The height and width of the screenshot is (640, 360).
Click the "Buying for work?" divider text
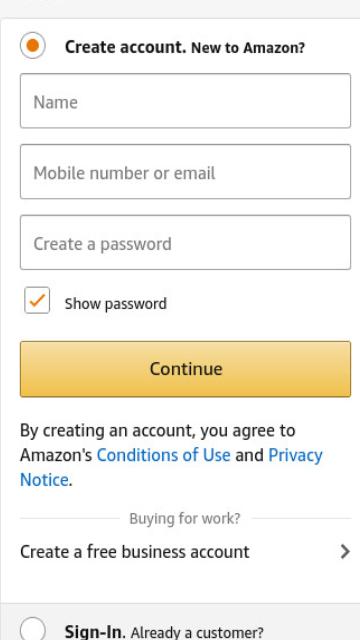185,519
